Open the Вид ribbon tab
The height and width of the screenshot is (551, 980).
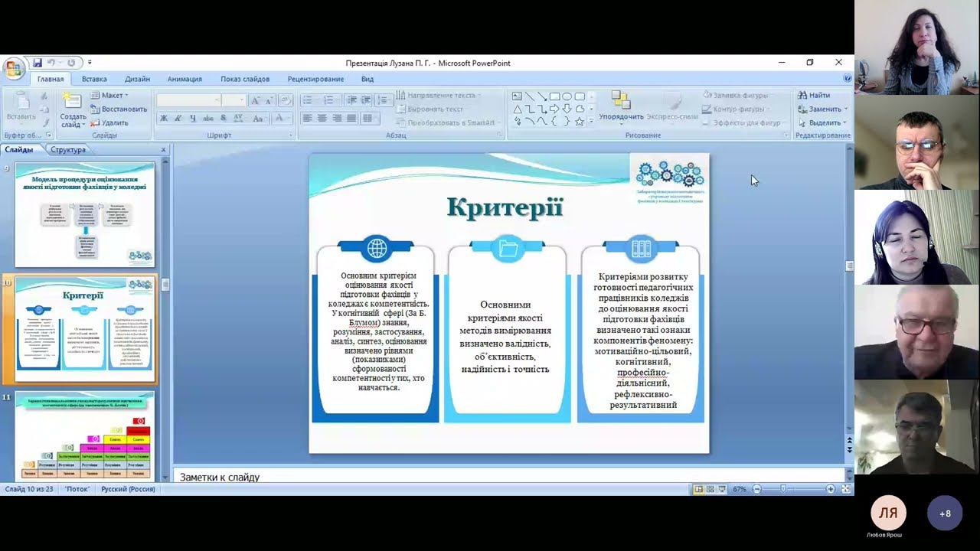(367, 79)
